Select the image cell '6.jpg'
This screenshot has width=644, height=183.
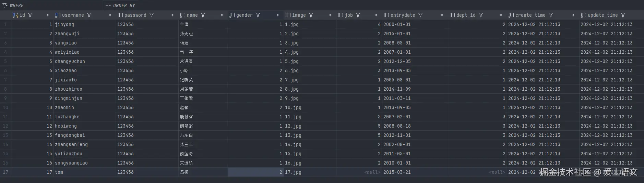[x=310, y=70]
